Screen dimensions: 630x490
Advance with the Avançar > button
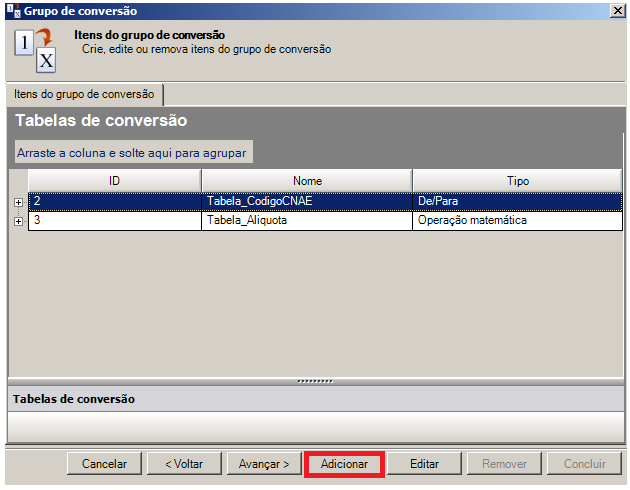[x=264, y=464]
